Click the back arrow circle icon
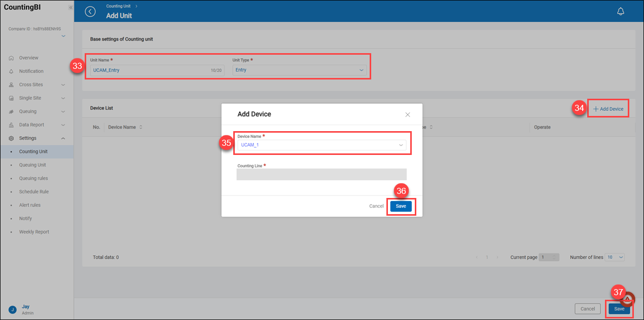This screenshot has height=320, width=644. point(90,12)
